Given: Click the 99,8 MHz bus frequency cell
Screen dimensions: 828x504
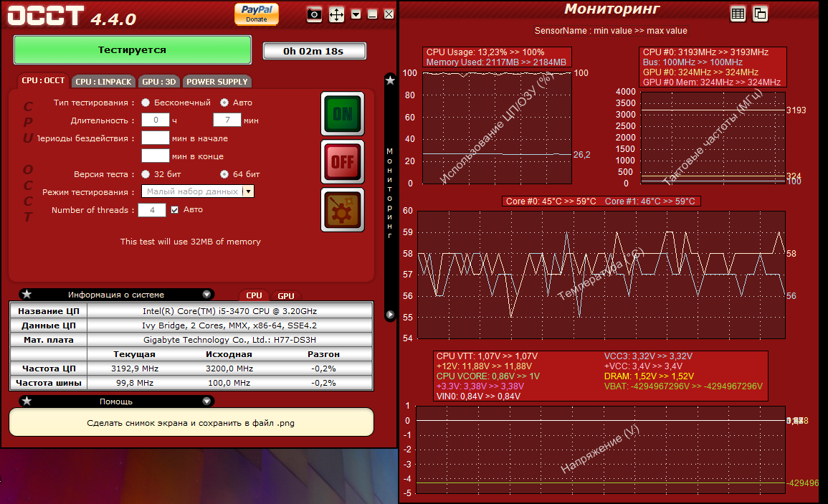Looking at the screenshot, I should pos(135,383).
